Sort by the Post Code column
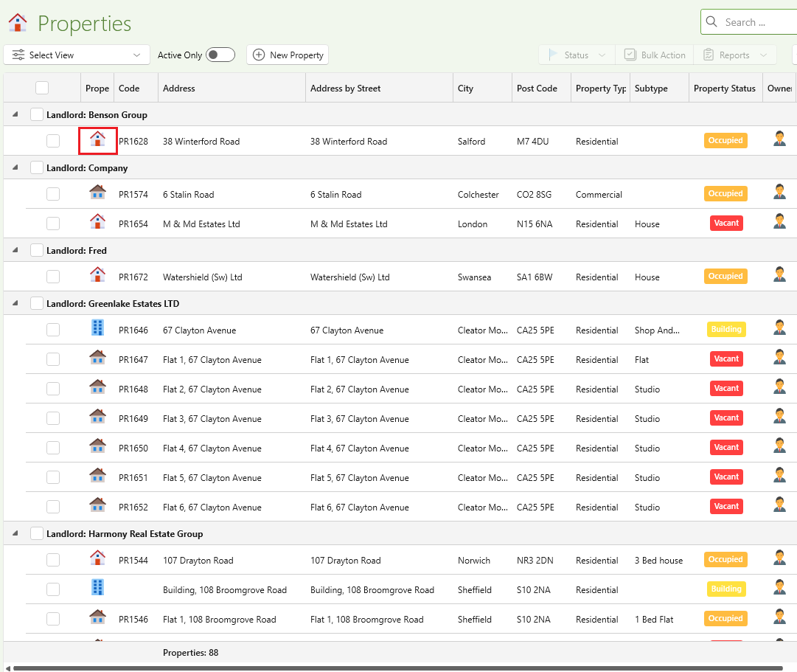Screen dimensions: 797x672 pos(541,88)
